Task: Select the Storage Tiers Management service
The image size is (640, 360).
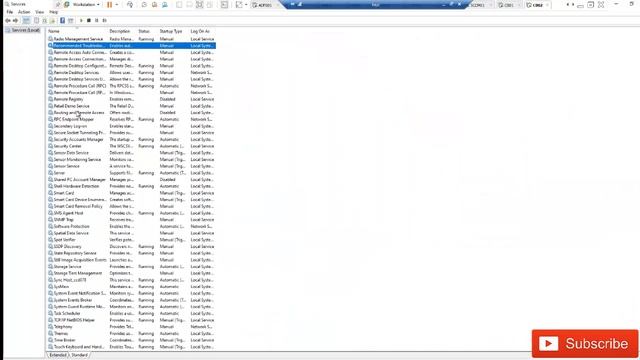Action: tap(131, 273)
